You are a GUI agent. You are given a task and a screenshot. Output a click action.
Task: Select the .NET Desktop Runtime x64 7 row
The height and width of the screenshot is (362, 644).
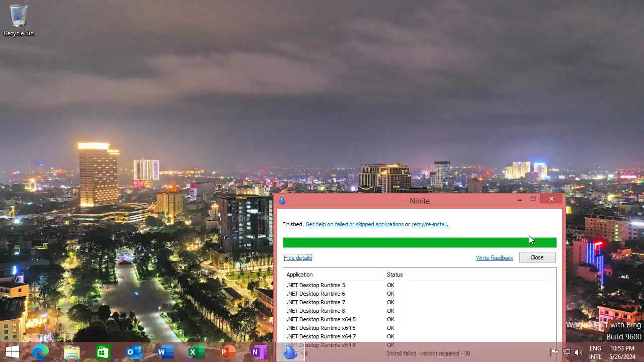tap(419, 336)
